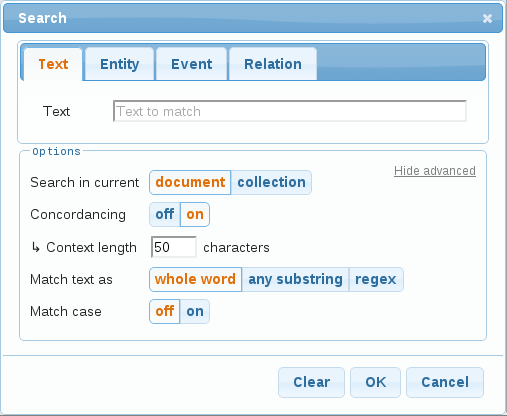Cancel the search dialog

[445, 382]
